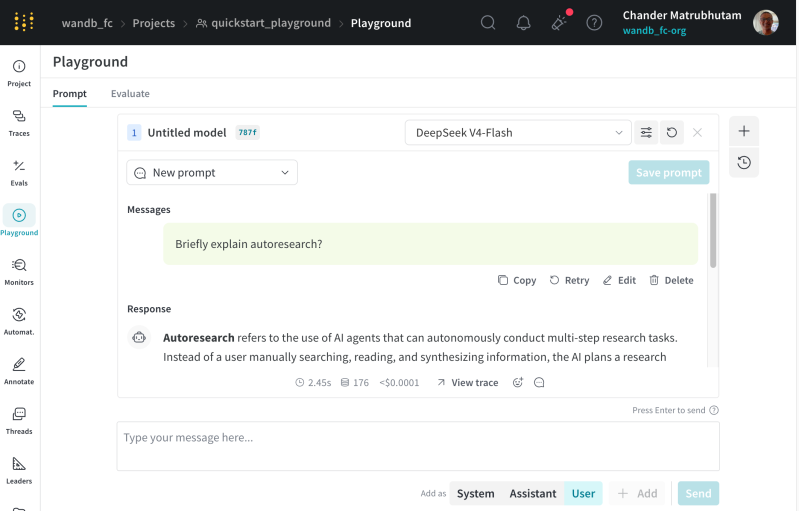799x511 pixels.
Task: Add a new model with plus icon
Action: pos(743,131)
